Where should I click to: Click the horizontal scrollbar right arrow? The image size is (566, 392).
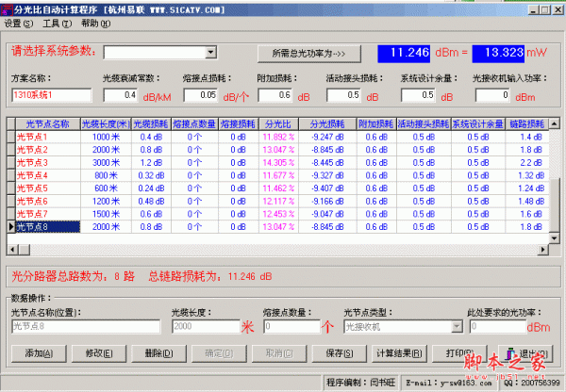click(x=543, y=250)
